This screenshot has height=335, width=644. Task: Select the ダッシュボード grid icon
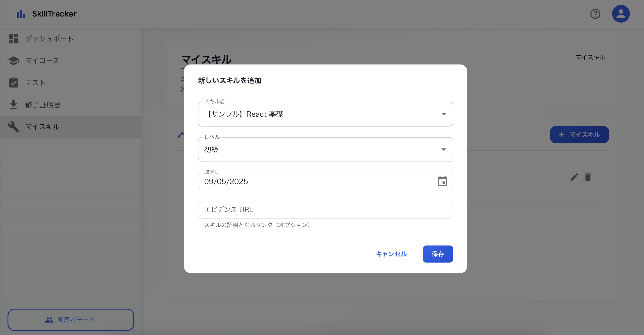14,39
